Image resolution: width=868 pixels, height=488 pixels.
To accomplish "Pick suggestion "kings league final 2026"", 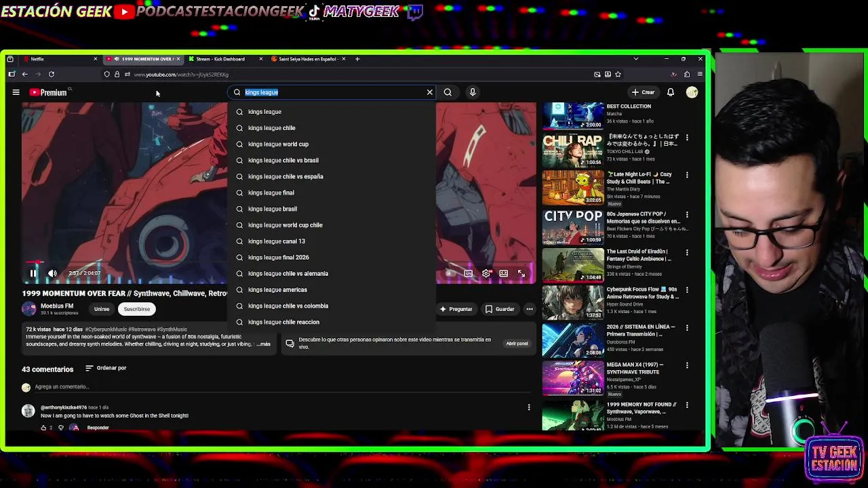I will (x=332, y=257).
